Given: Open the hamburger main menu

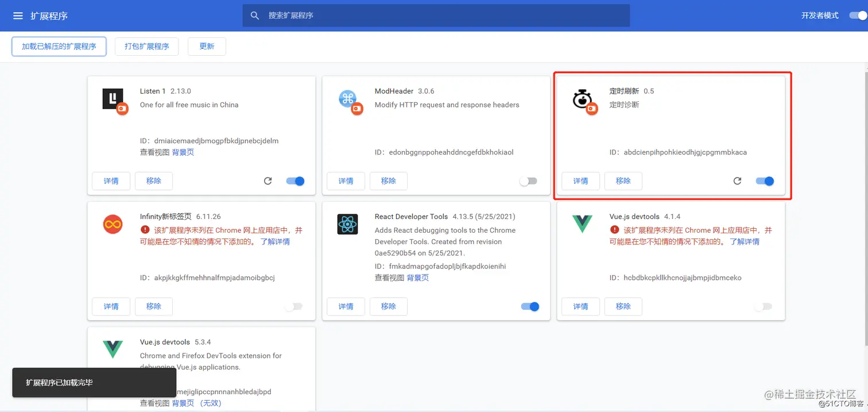Looking at the screenshot, I should coord(18,16).
